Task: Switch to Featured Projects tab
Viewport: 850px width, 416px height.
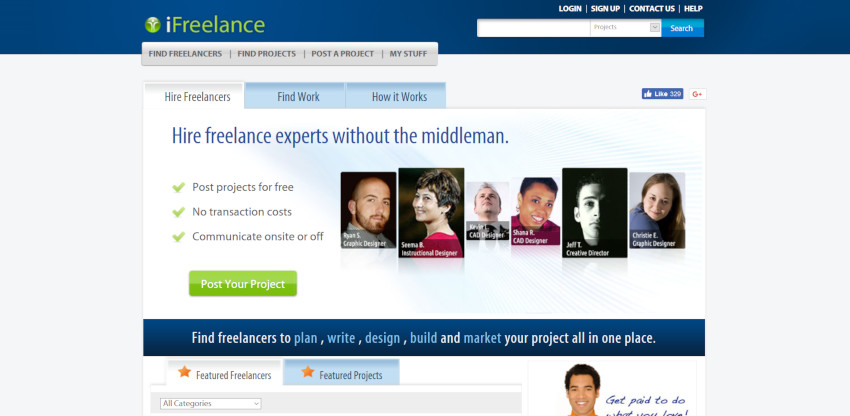Action: pyautogui.click(x=342, y=372)
